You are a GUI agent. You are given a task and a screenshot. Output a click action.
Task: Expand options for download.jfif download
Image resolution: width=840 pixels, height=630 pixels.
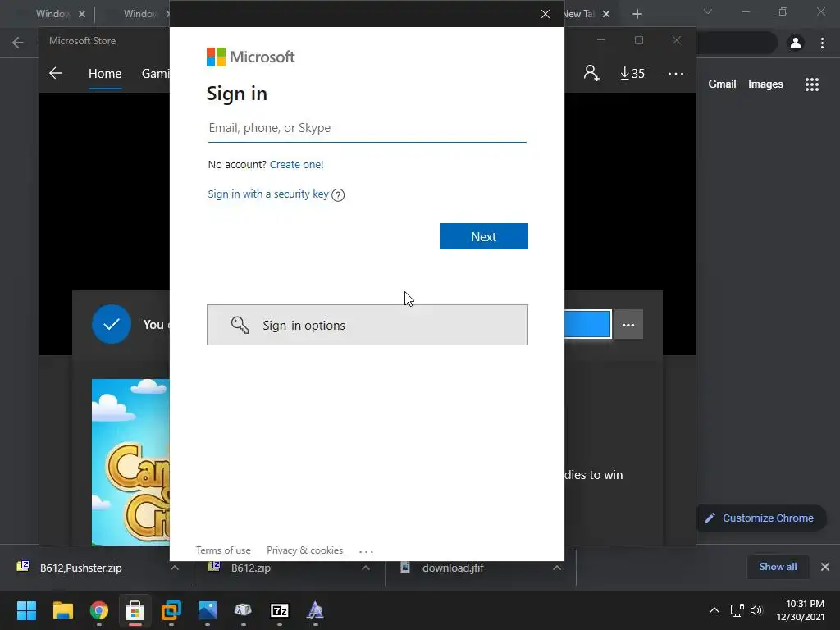(x=557, y=568)
